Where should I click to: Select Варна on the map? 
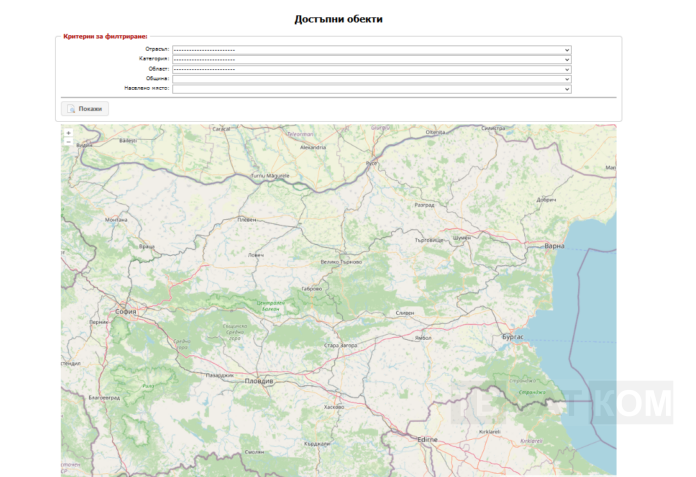click(x=554, y=245)
